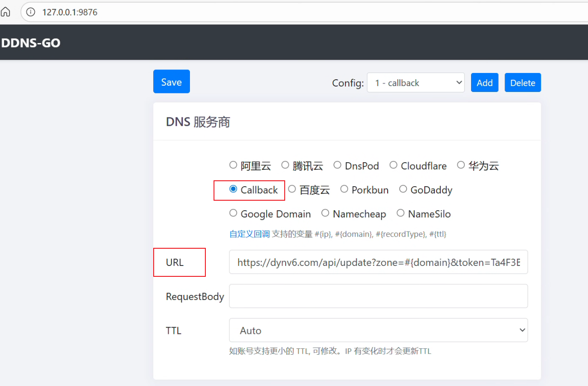Viewport: 588px width, 386px height.
Task: Open the Config dropdown showing 1 - callback
Action: 416,82
